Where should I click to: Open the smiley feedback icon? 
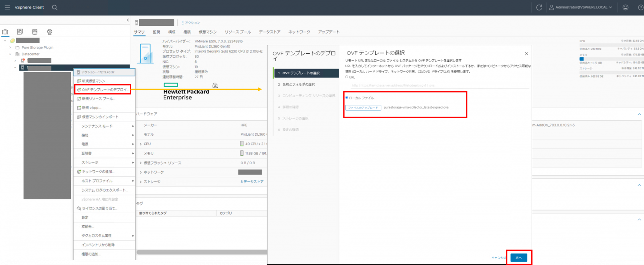[625, 7]
